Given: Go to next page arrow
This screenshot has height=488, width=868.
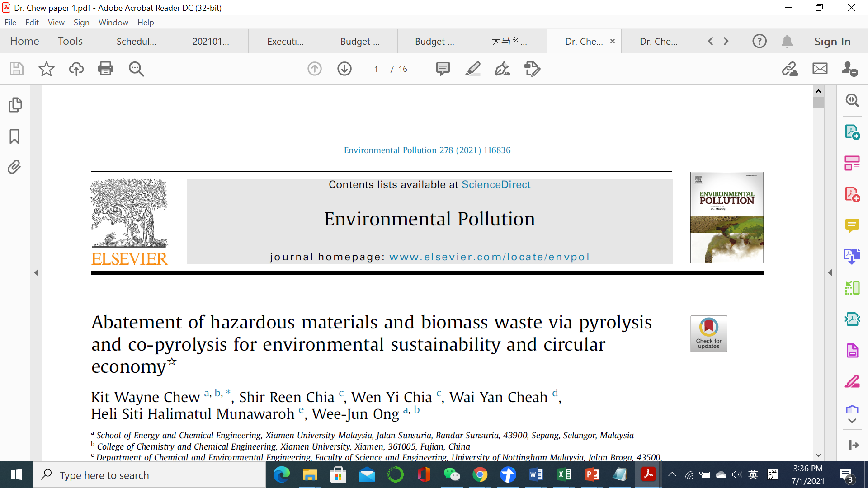Looking at the screenshot, I should click(344, 69).
